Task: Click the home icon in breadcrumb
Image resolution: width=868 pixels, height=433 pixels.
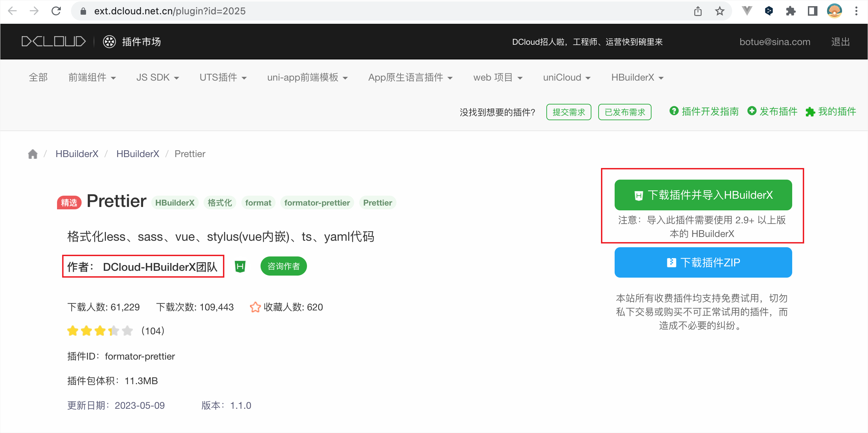Action: click(32, 154)
